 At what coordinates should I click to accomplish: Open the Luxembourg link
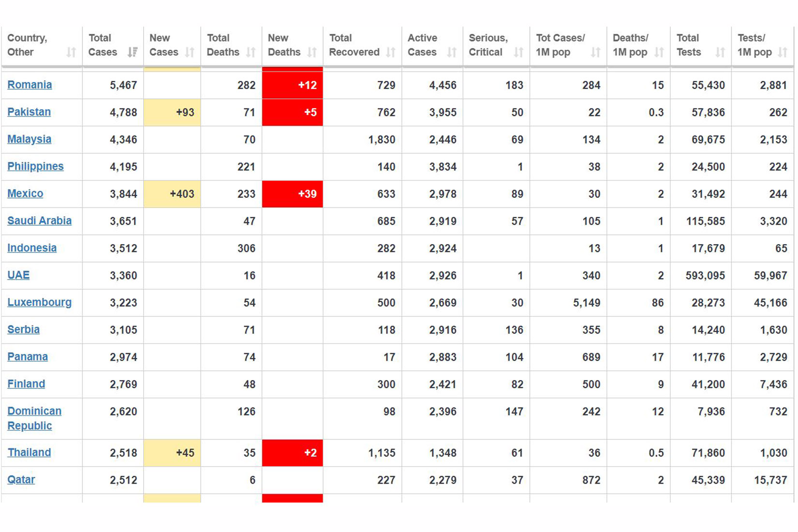pos(39,302)
